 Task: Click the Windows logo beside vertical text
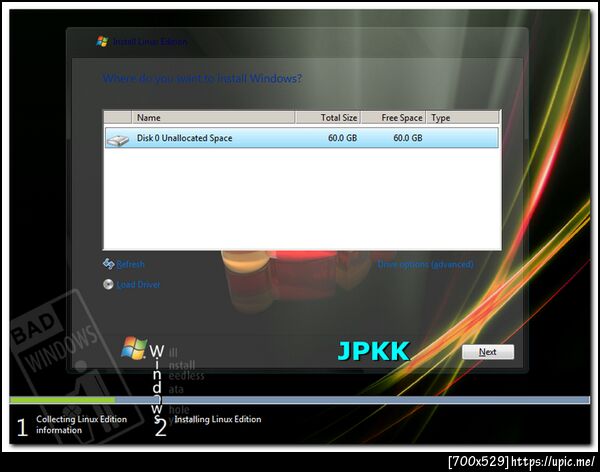tap(134, 348)
